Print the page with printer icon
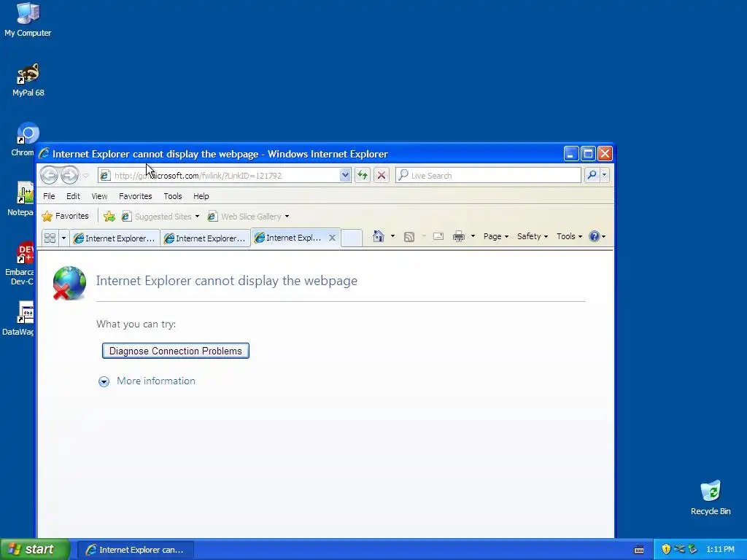747x560 pixels. point(459,237)
